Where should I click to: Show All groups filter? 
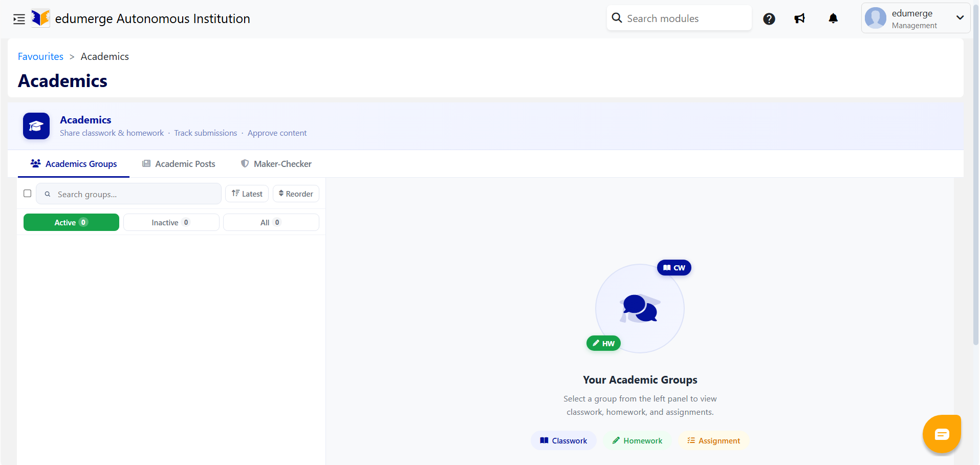click(271, 222)
